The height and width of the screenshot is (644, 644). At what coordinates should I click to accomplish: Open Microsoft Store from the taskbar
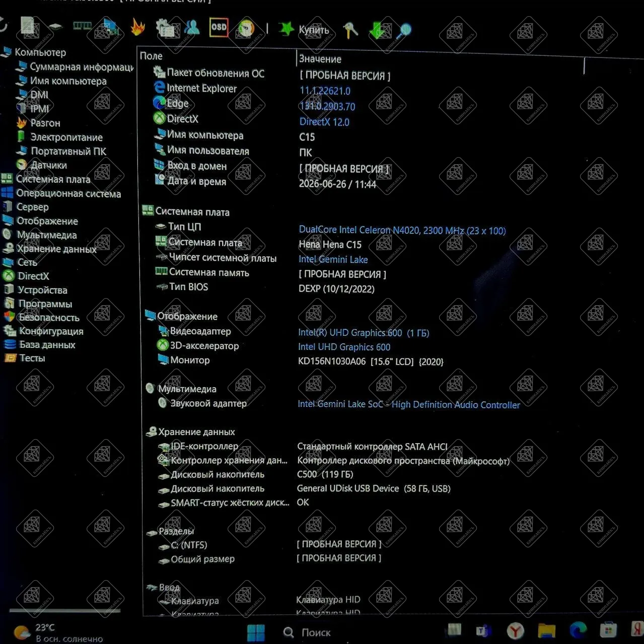[x=608, y=629]
